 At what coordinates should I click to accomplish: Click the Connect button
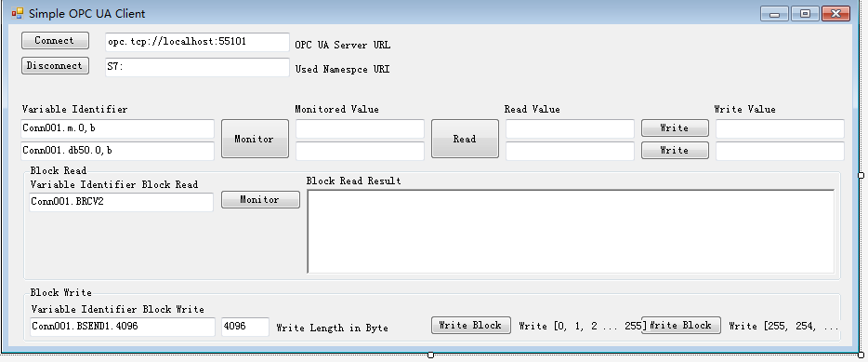point(55,40)
